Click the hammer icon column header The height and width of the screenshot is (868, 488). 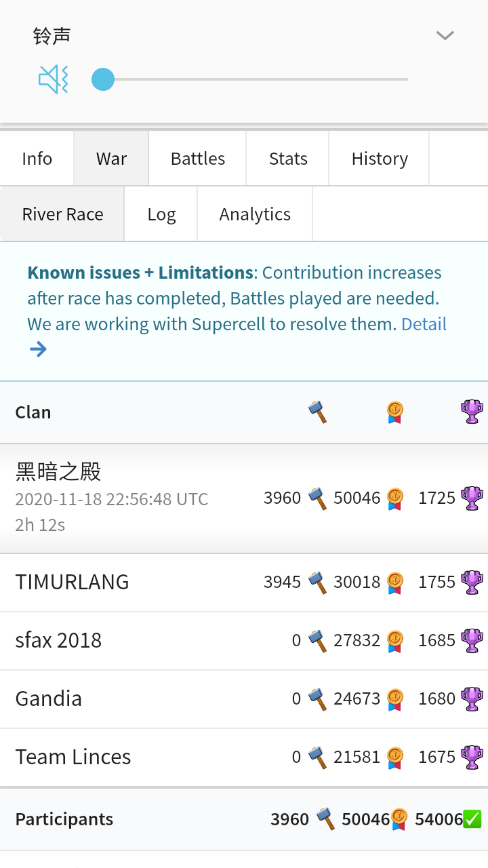[317, 412]
